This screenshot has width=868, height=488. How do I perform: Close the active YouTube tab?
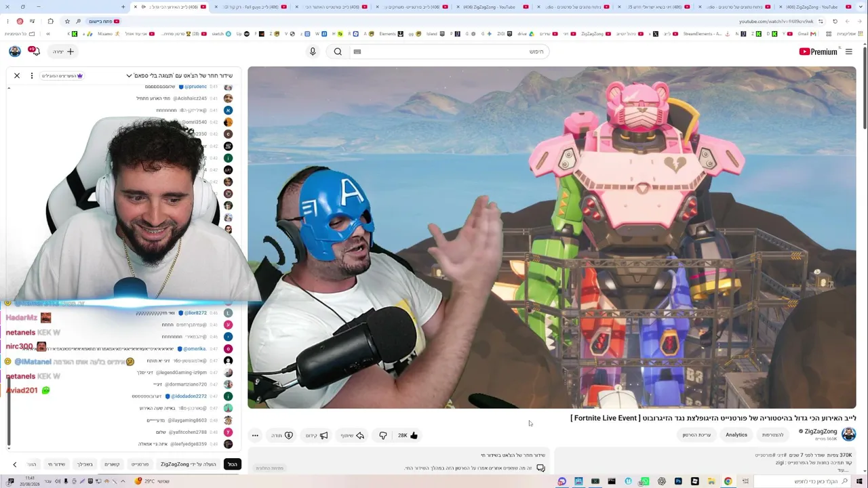point(135,7)
